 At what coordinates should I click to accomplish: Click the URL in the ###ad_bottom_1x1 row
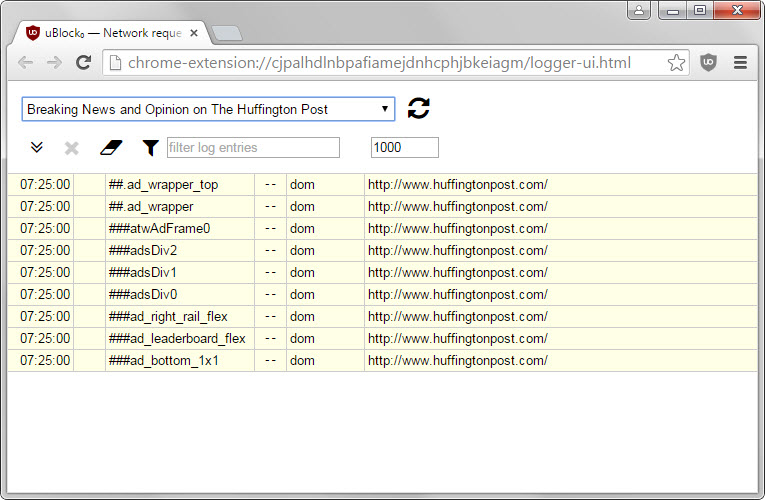[x=458, y=360]
